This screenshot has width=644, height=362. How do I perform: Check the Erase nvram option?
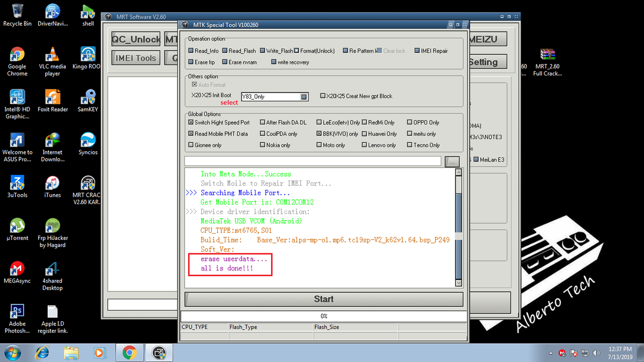click(225, 62)
